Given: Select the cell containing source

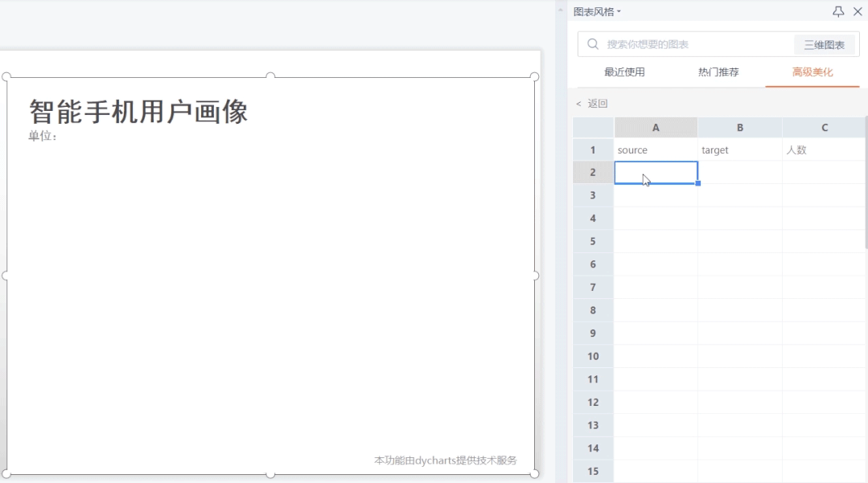Looking at the screenshot, I should pos(656,149).
